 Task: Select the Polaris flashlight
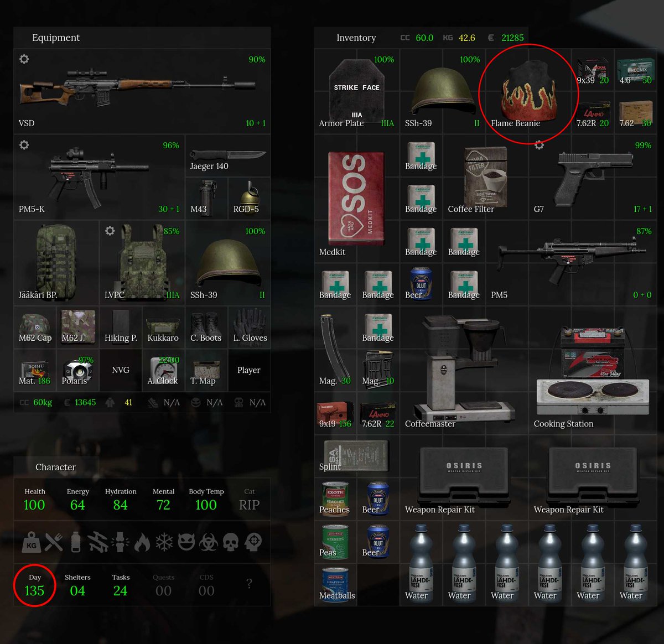[x=77, y=370]
